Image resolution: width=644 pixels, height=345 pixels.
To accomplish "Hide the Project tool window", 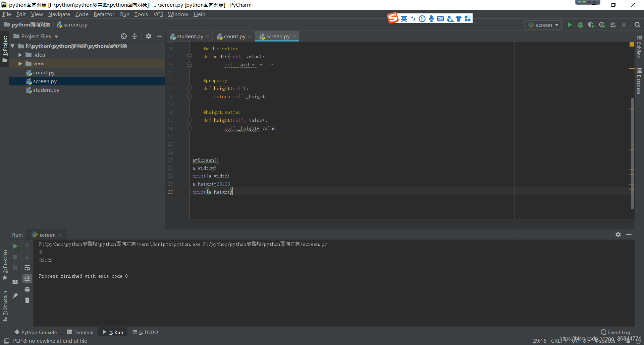I will pos(159,36).
